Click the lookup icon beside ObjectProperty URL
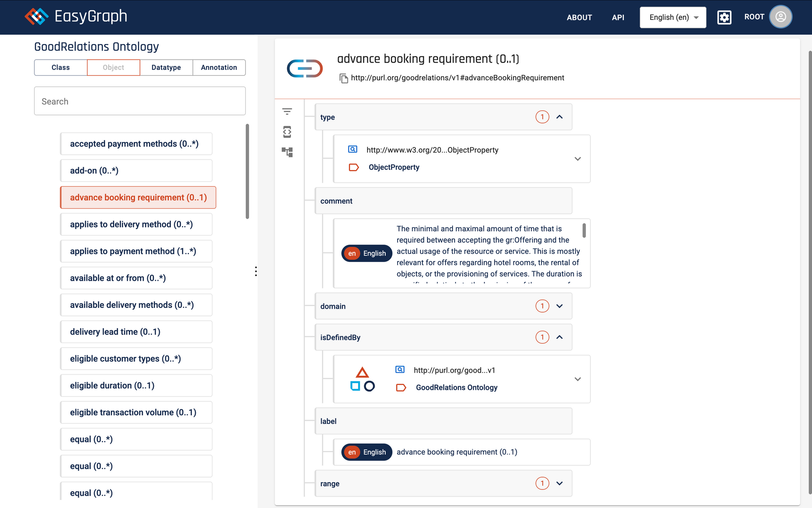The width and height of the screenshot is (812, 508). pyautogui.click(x=353, y=149)
